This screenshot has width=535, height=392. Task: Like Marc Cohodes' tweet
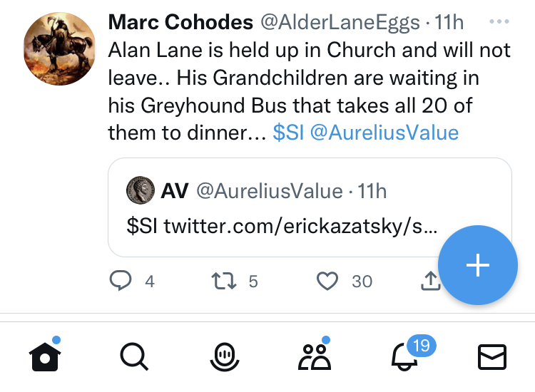tap(327, 281)
